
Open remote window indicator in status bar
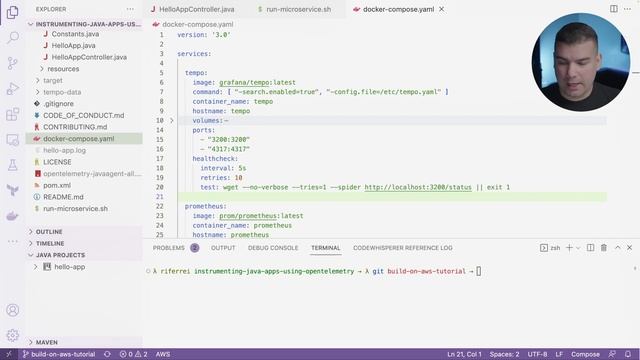[9, 354]
